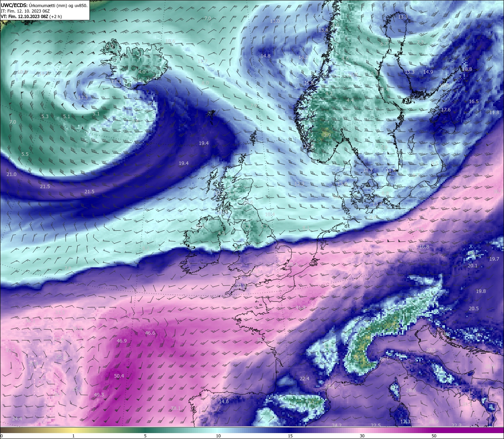Image resolution: width=504 pixels, height=439 pixels.
Task: Click the 46.9 value label
Action: (x=122, y=341)
